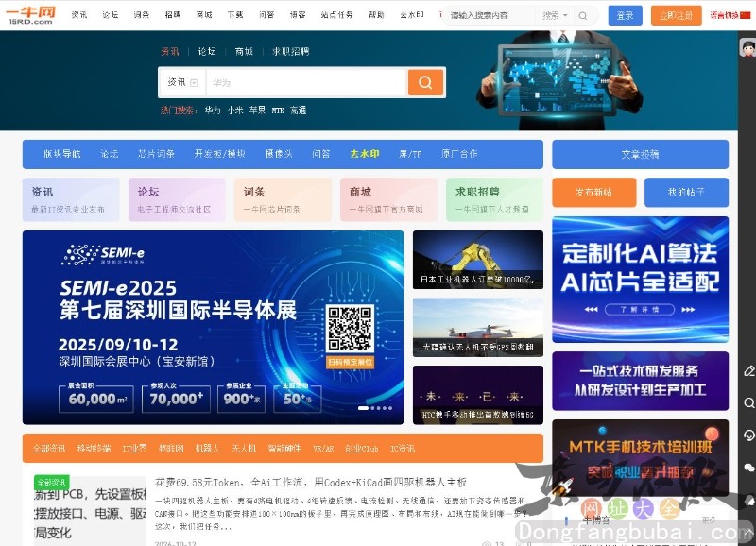Open the SEMI-e2025 exhibition banner
Screen dimensions: 756x546
pyautogui.click(x=214, y=328)
